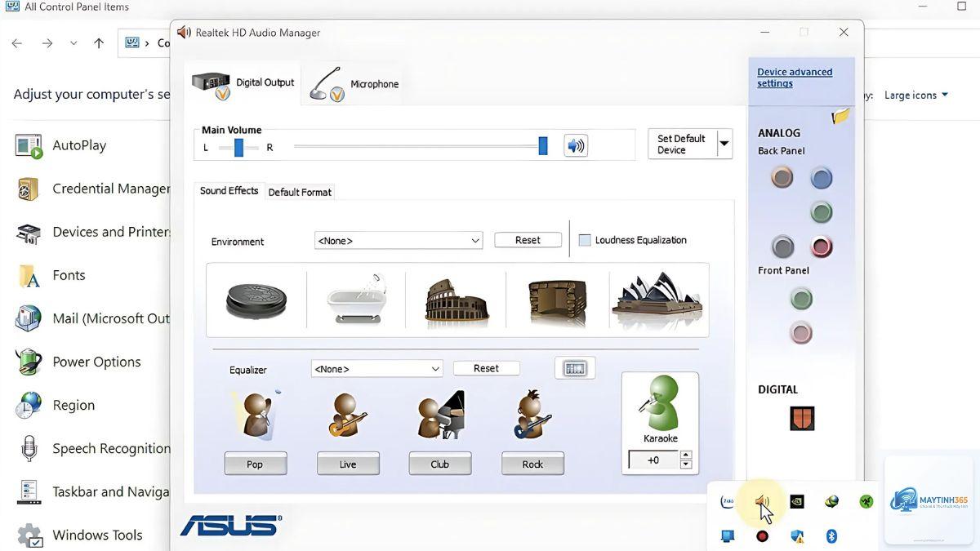Open Control Panel recent locations chevron

[73, 43]
